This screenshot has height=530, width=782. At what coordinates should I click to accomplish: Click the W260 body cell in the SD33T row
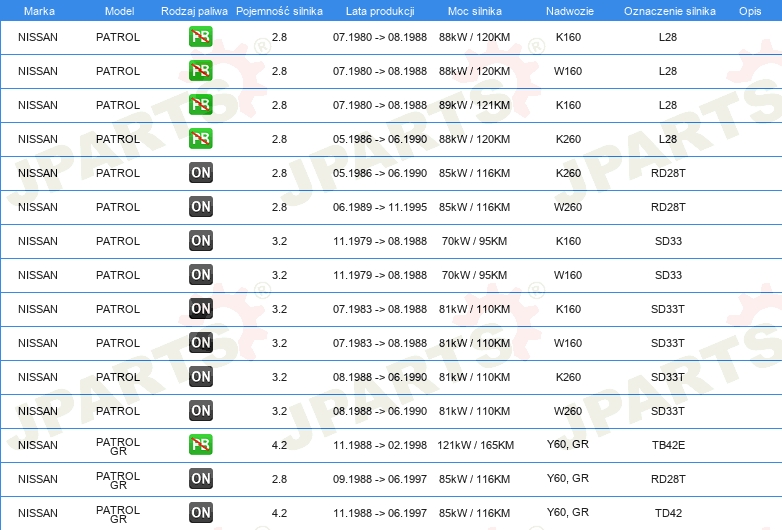coord(568,411)
